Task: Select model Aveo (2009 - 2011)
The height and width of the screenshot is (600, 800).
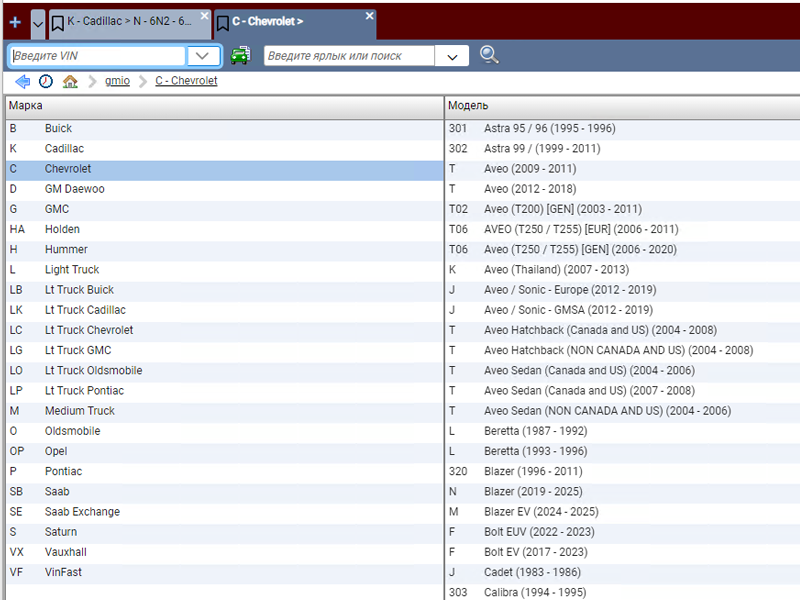Action: point(622,169)
